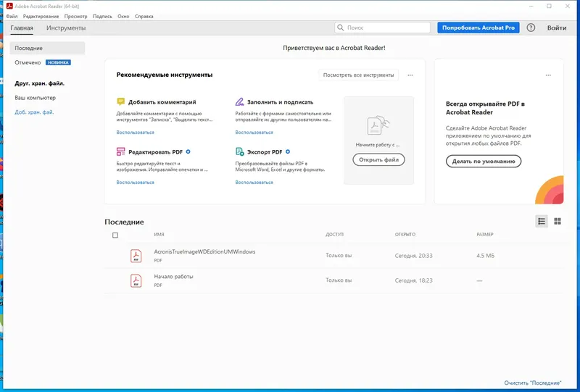Click the ДОСТУП column header
Viewport: 580px width, 392px height.
pyautogui.click(x=334, y=235)
